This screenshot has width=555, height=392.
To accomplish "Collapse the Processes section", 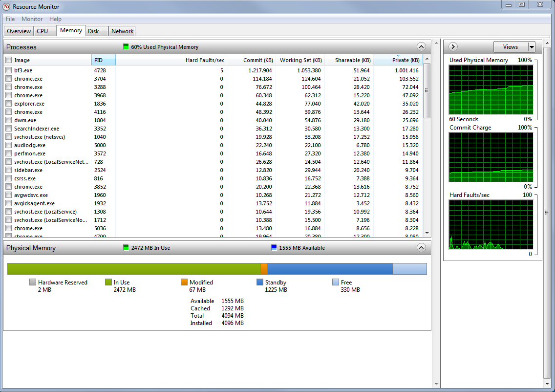I will click(421, 47).
